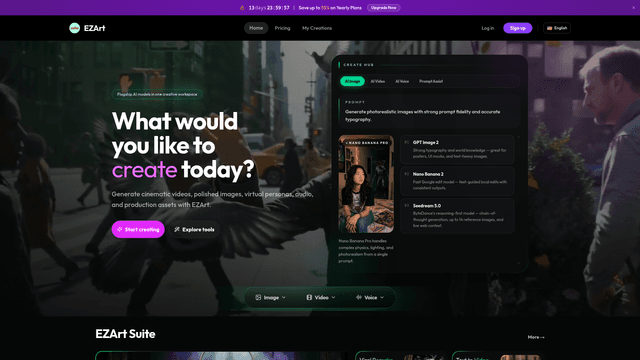Open the English language selector
The width and height of the screenshot is (640, 360).
pos(557,28)
